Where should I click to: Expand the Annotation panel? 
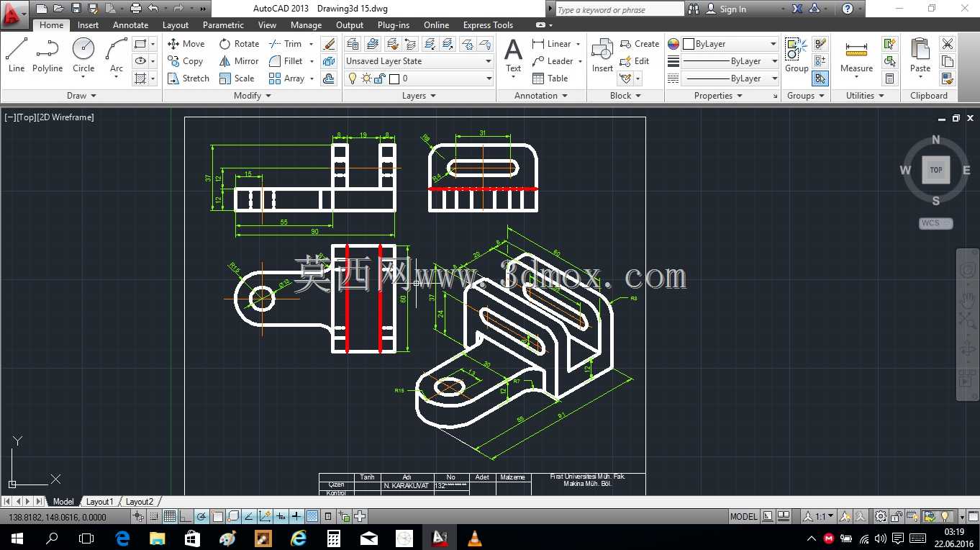pos(541,96)
